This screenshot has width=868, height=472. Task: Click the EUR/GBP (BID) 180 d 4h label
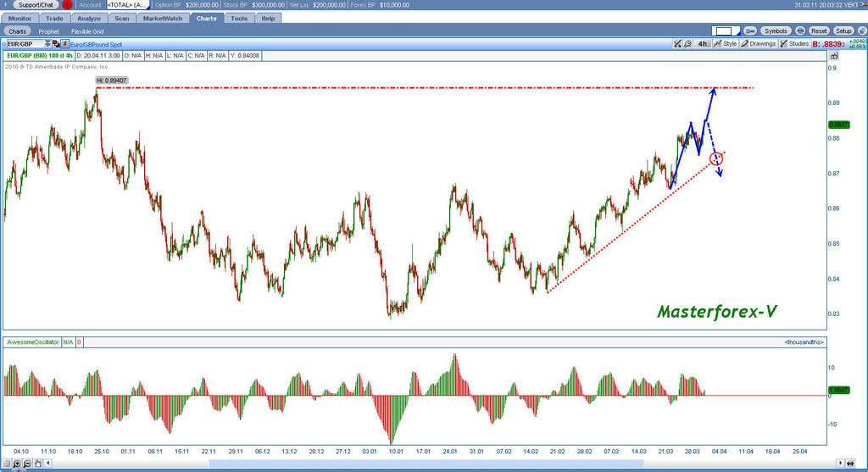[x=39, y=55]
